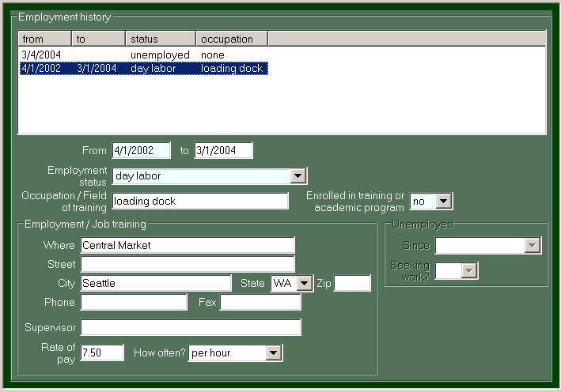The height and width of the screenshot is (392, 561).
Task: Click the Where field Central Market
Action: click(x=188, y=245)
